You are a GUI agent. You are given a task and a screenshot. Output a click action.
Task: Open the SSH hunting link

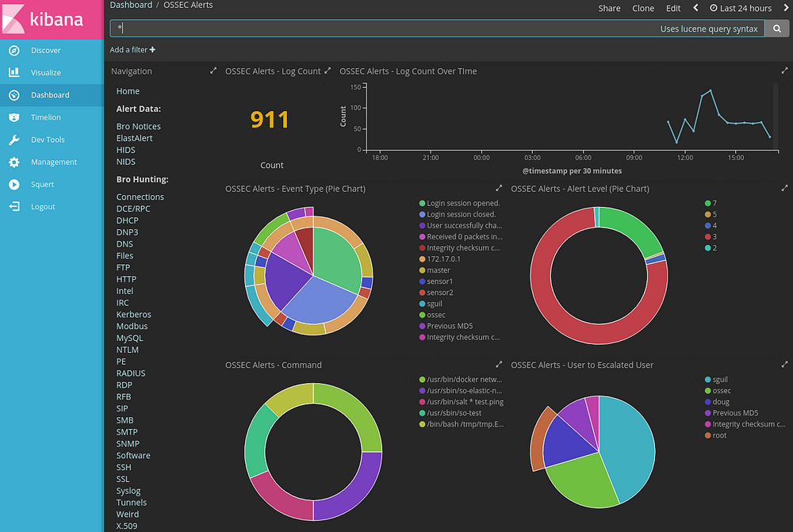click(124, 467)
